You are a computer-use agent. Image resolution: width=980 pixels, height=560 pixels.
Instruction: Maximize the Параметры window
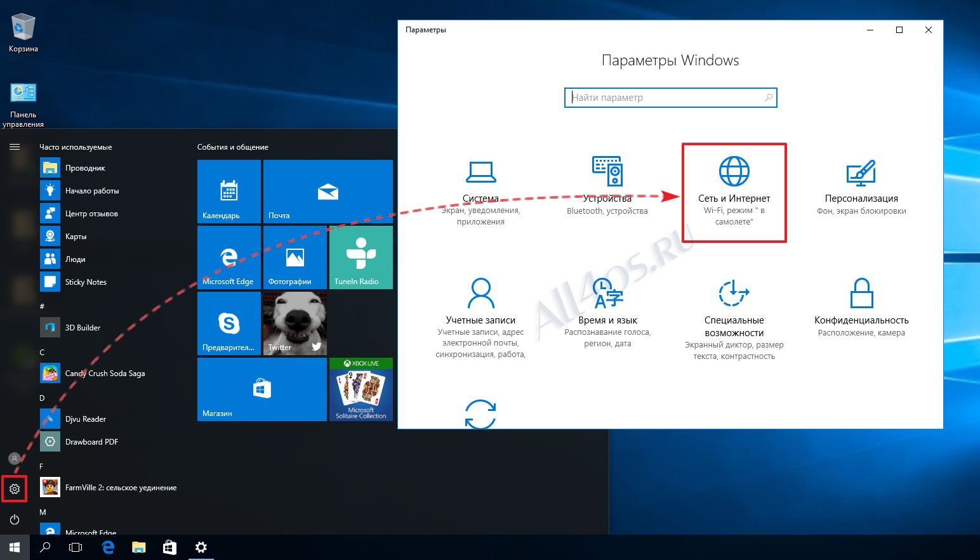tap(899, 30)
